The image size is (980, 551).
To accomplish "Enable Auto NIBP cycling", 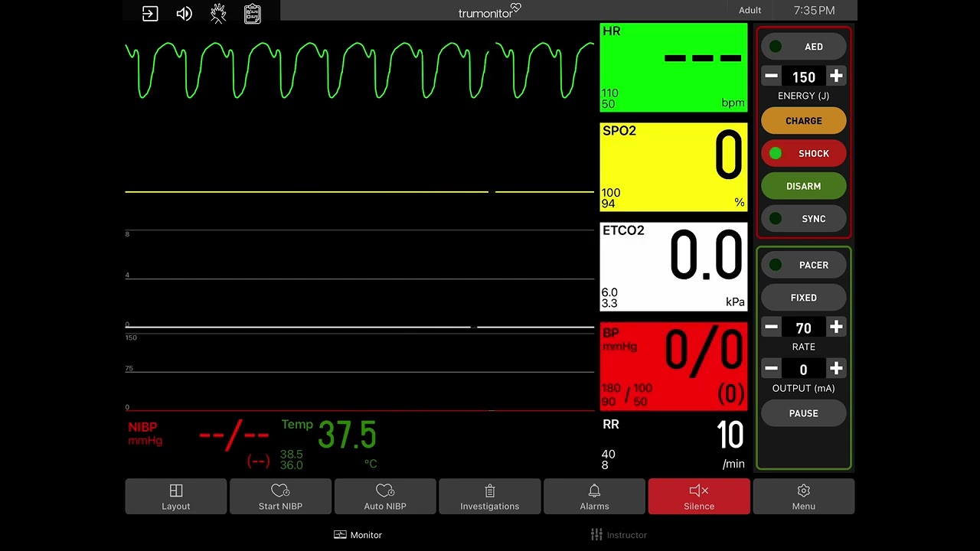I will point(385,497).
